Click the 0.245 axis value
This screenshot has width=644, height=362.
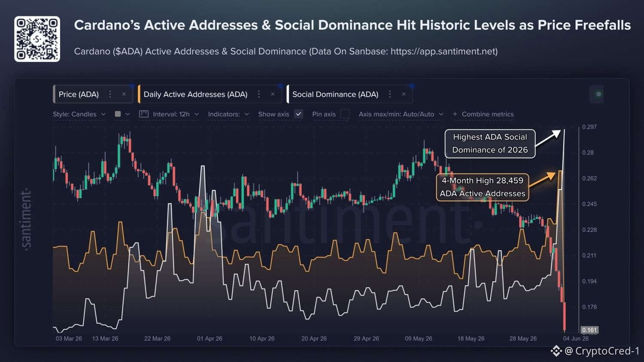pyautogui.click(x=589, y=204)
